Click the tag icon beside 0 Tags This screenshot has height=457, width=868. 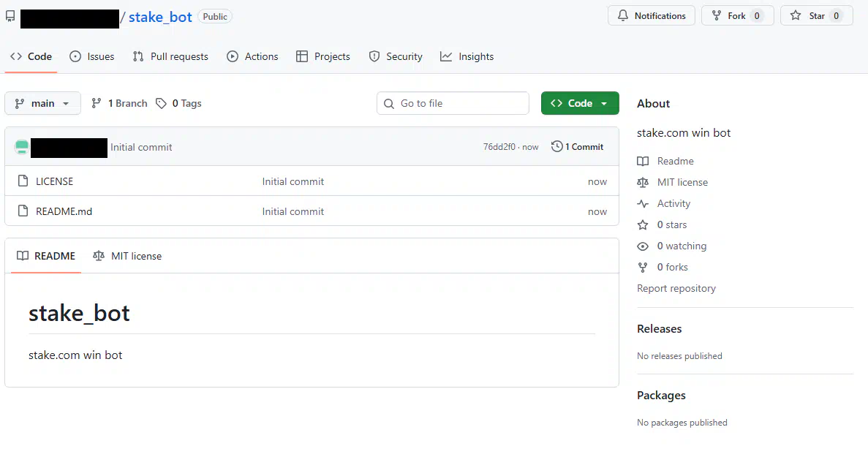[161, 103]
